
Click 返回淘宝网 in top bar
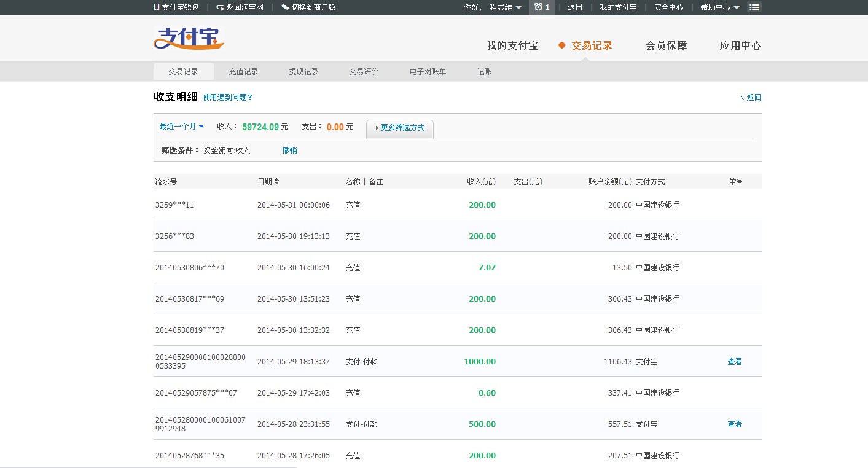coord(240,7)
